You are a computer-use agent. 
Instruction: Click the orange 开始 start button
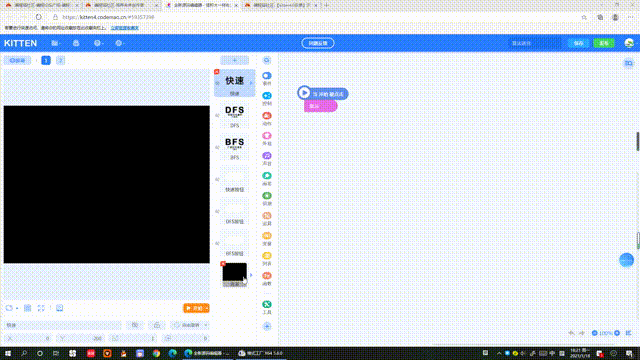[194, 308]
